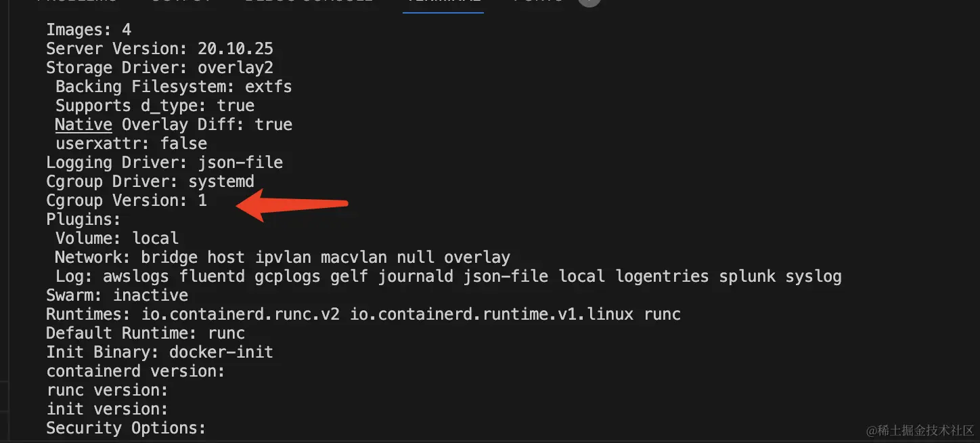Click 'Cgroup Driver: systemd' line
Screen dimensions: 980x443
(150, 182)
